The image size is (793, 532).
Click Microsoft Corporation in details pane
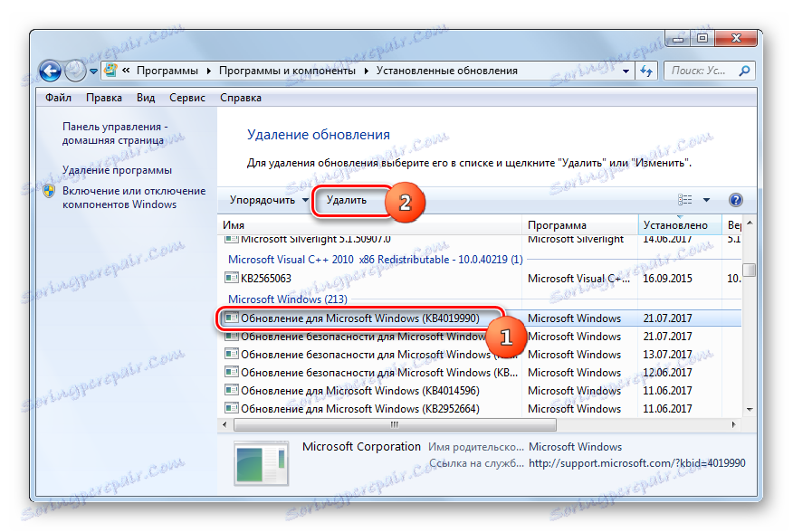coord(361,447)
